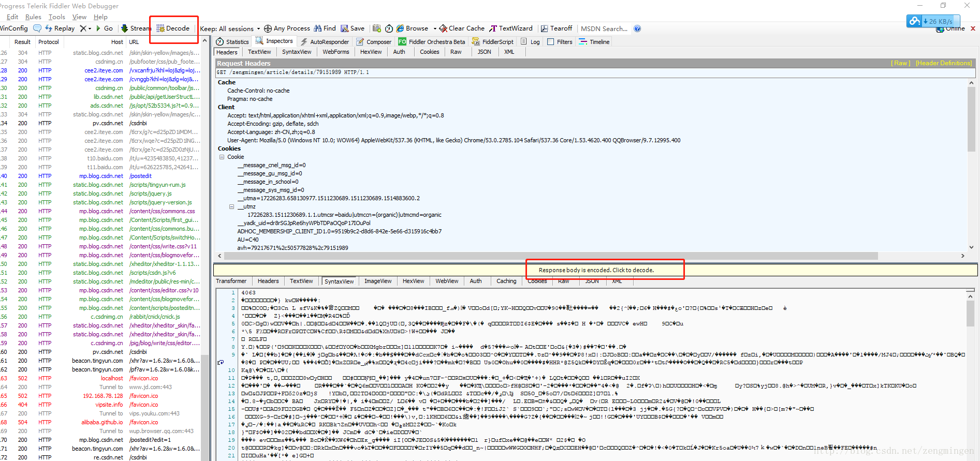Image resolution: width=980 pixels, height=461 pixels.
Task: Close the toolbar with red X
Action: pyautogui.click(x=973, y=28)
